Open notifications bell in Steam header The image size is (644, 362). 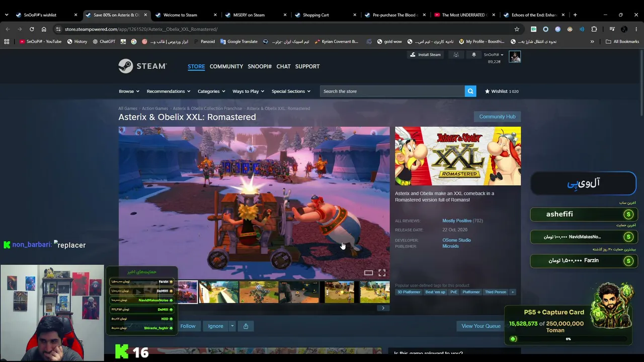click(x=473, y=55)
